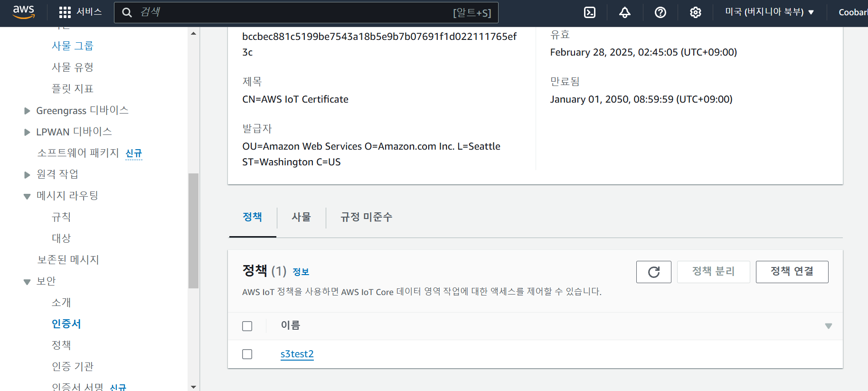The width and height of the screenshot is (868, 391).
Task: Open region selector 미국 (버지니아 북부)
Action: (769, 12)
